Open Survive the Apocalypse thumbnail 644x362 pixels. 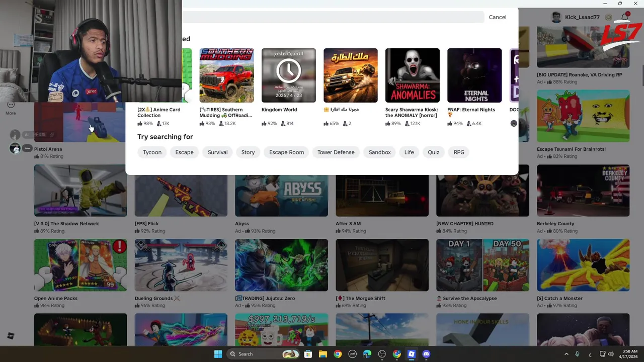pos(482,265)
